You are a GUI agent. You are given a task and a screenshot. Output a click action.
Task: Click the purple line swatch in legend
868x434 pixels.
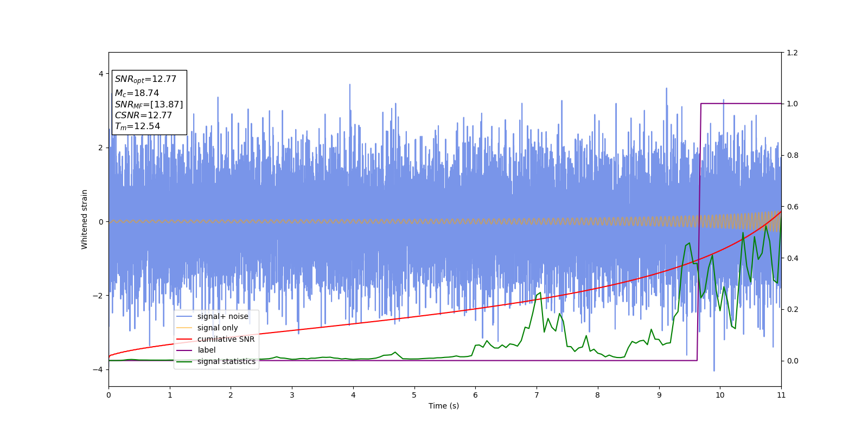(185, 350)
